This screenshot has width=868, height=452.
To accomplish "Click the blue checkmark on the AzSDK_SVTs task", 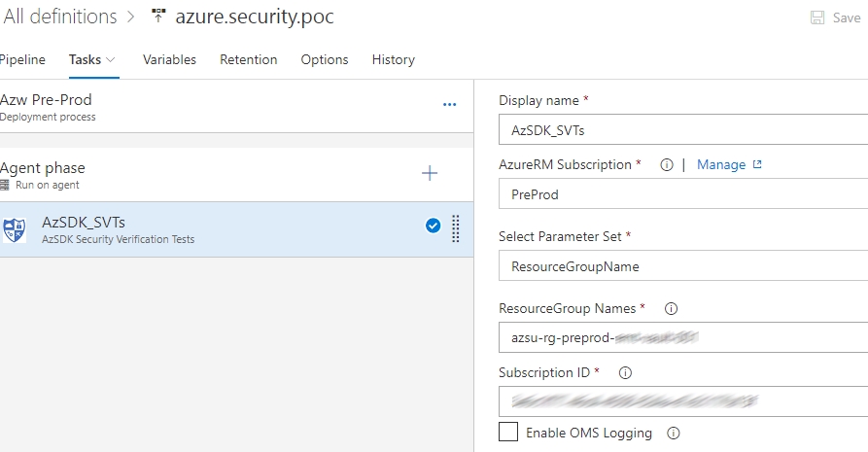I will (433, 226).
